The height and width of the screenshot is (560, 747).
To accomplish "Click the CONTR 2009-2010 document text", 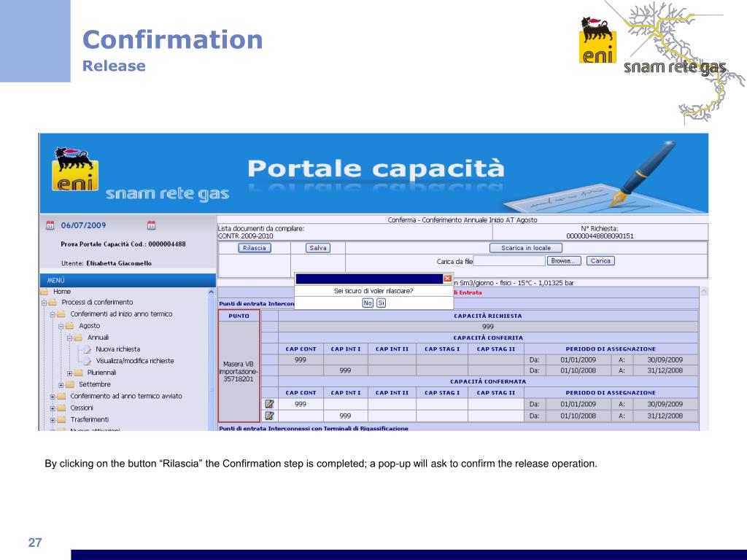I will click(246, 236).
